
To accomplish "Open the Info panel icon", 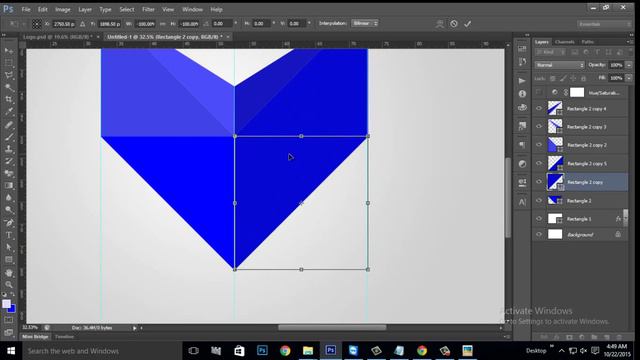I will click(x=522, y=93).
